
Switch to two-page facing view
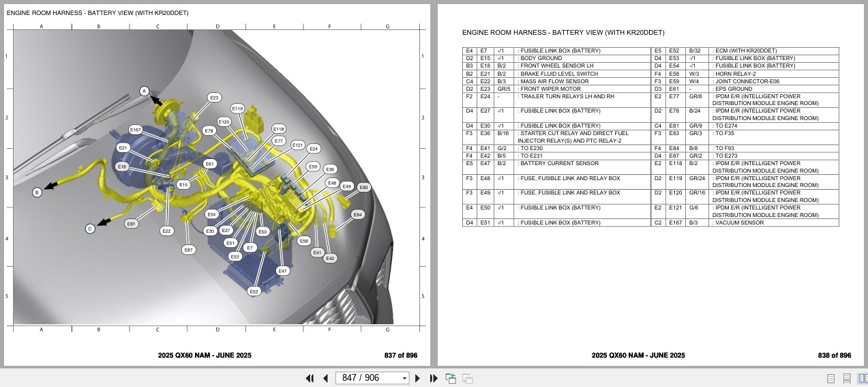click(863, 378)
